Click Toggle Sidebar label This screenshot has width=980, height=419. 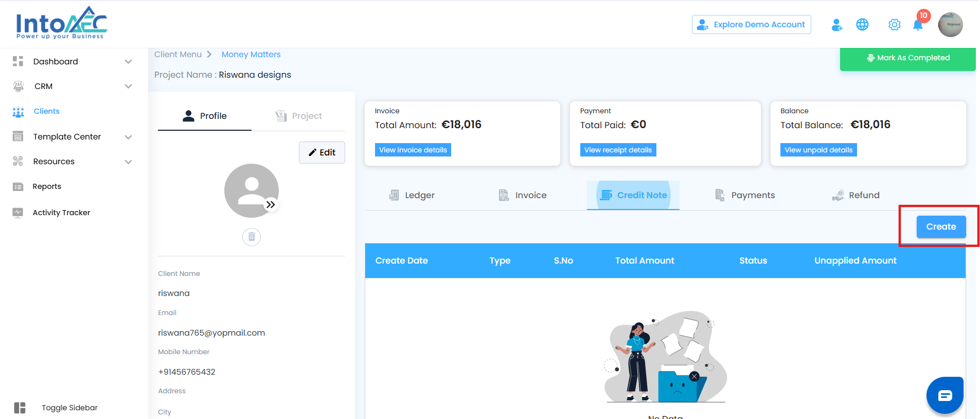tap(69, 408)
